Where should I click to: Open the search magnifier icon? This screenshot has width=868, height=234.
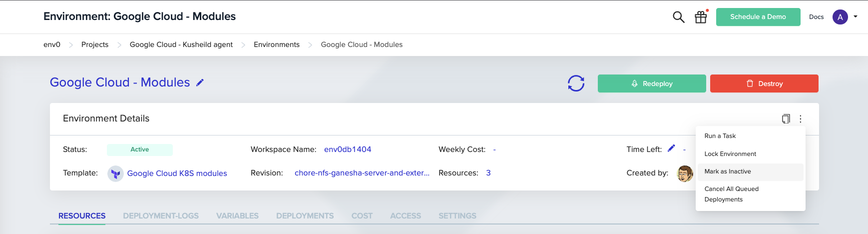click(678, 17)
